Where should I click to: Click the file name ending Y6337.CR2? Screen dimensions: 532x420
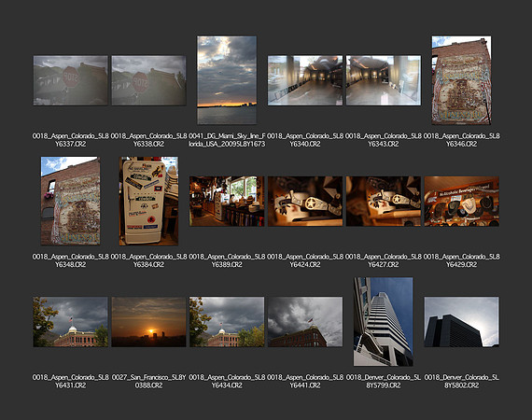[71, 140]
